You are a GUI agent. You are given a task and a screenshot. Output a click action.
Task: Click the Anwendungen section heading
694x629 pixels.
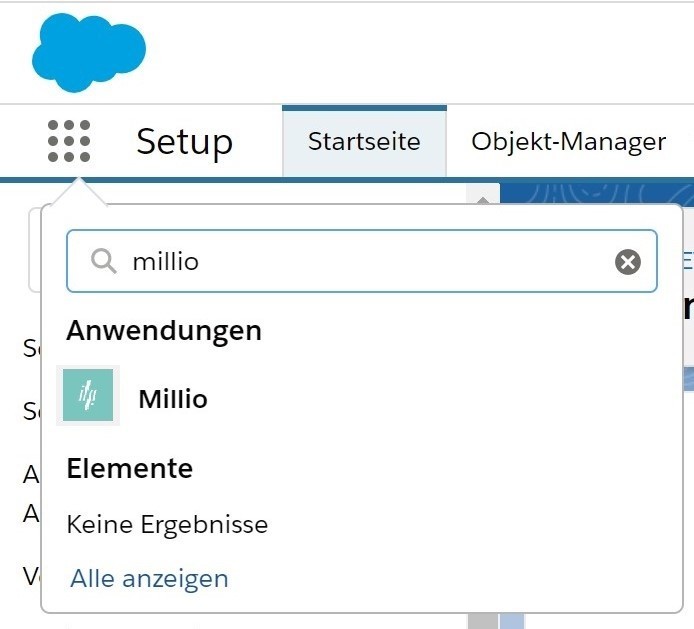164,331
